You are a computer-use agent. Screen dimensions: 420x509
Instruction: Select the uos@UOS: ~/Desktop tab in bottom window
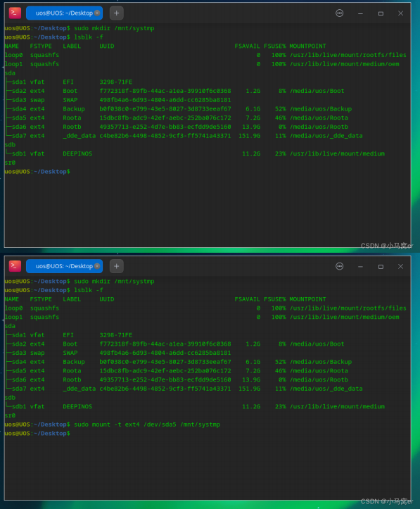click(x=64, y=266)
